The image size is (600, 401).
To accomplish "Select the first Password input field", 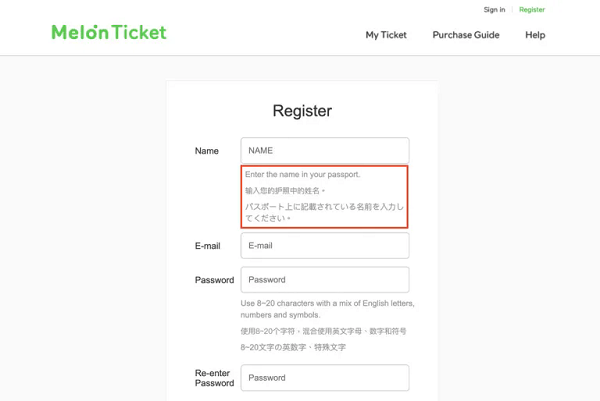I will pos(325,280).
